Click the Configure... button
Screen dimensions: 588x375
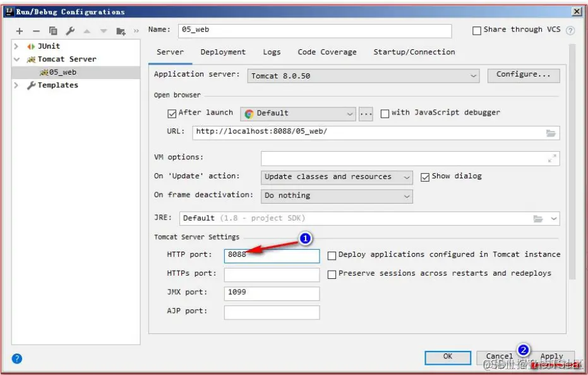tap(524, 75)
